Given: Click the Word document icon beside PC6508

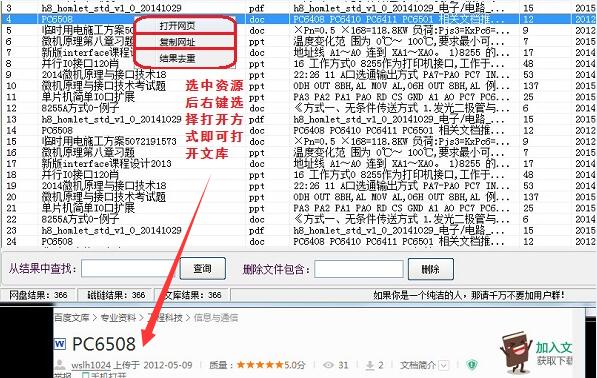Looking at the screenshot, I should (60, 344).
